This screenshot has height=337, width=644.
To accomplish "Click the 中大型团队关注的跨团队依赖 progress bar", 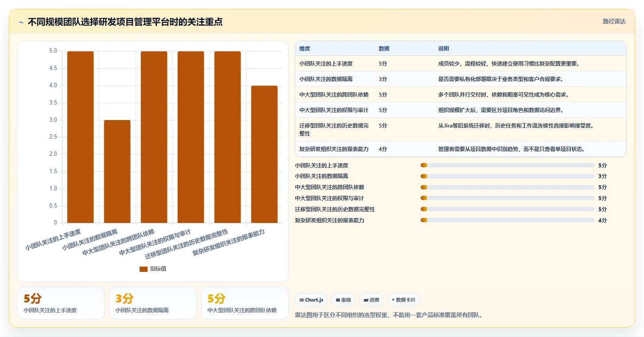I will [507, 187].
